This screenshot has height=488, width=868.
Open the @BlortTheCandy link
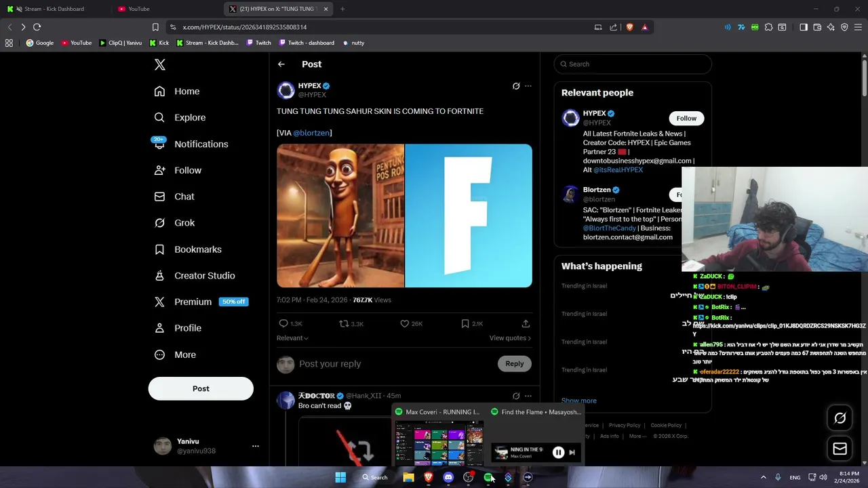610,228
